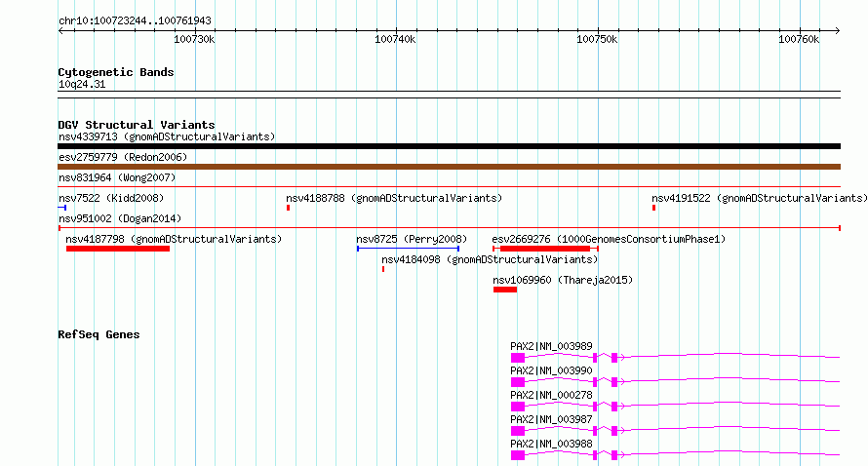The height and width of the screenshot is (466, 868).
Task: Open variant label nsv831964 (Wong2007)
Action: (117, 177)
